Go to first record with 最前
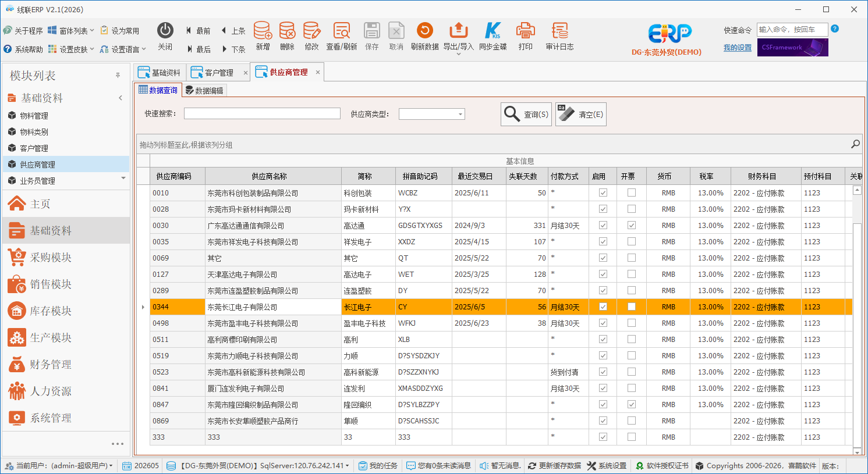This screenshot has width=868, height=474. [198, 31]
